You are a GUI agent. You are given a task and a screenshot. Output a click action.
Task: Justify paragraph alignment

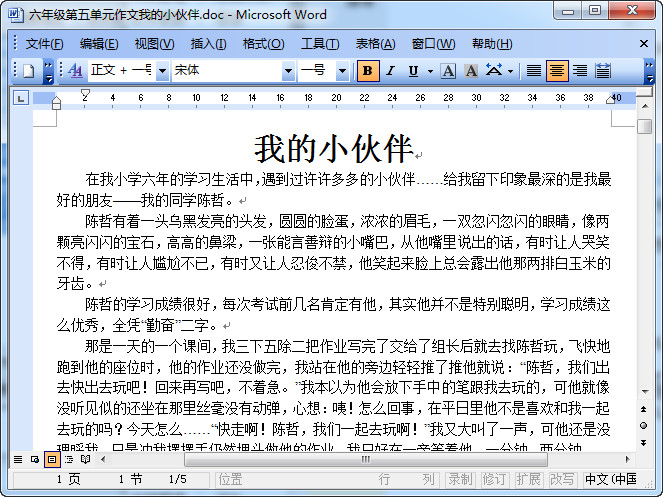(x=534, y=71)
